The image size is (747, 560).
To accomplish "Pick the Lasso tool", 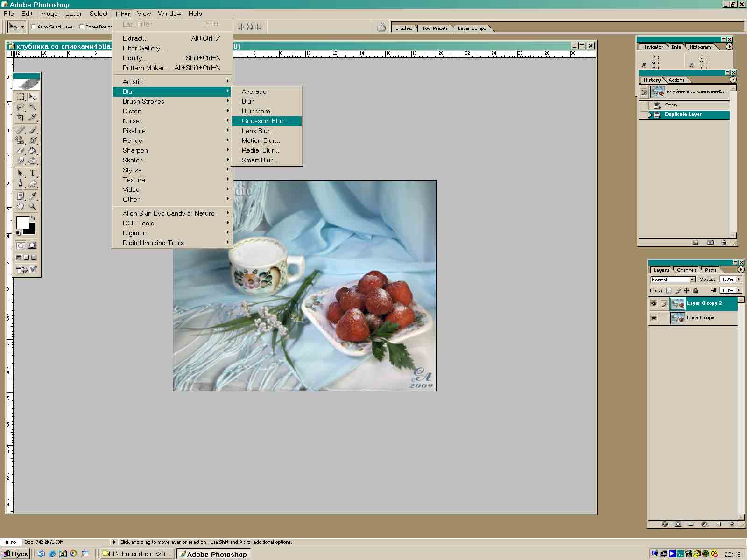I will 21,107.
